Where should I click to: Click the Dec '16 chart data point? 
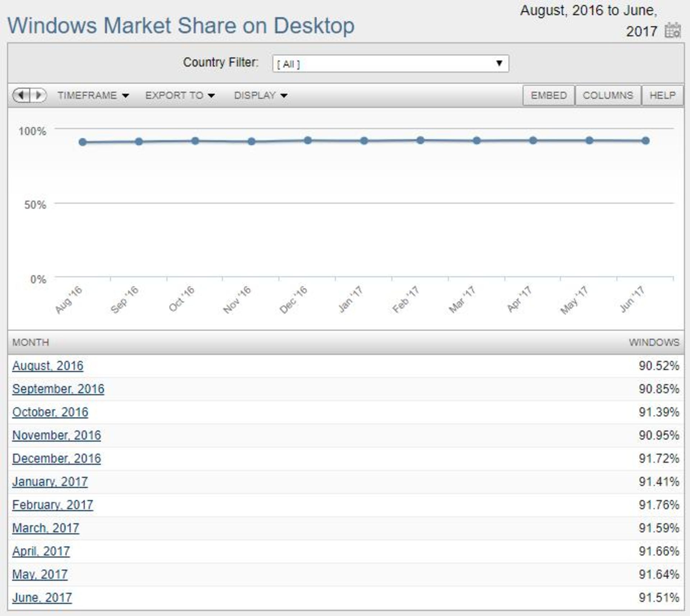coord(308,140)
